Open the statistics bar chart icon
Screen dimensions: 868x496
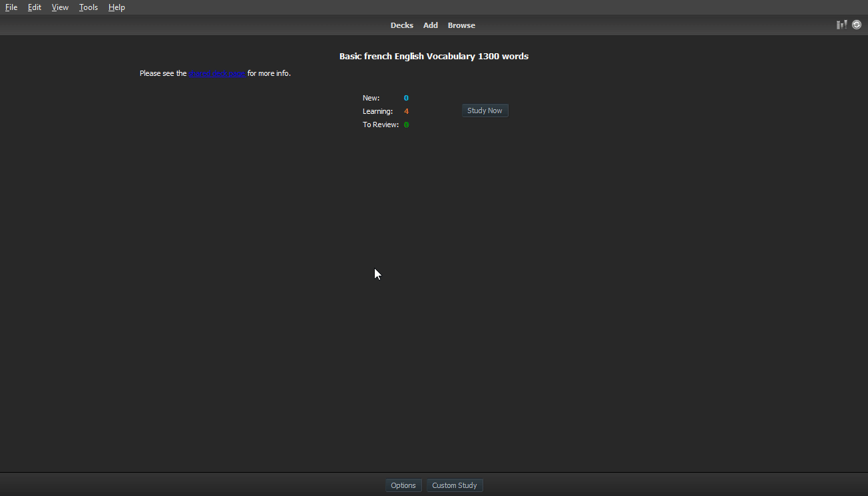tap(841, 25)
